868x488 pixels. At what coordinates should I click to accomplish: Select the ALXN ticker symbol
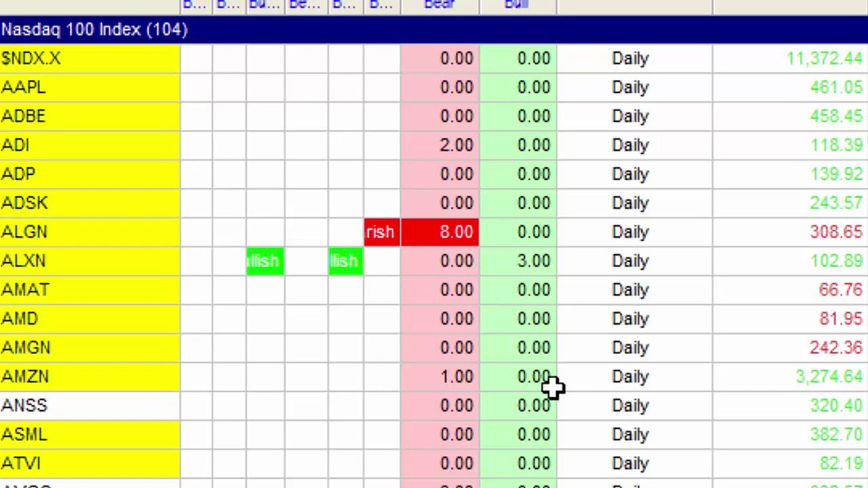(x=24, y=261)
